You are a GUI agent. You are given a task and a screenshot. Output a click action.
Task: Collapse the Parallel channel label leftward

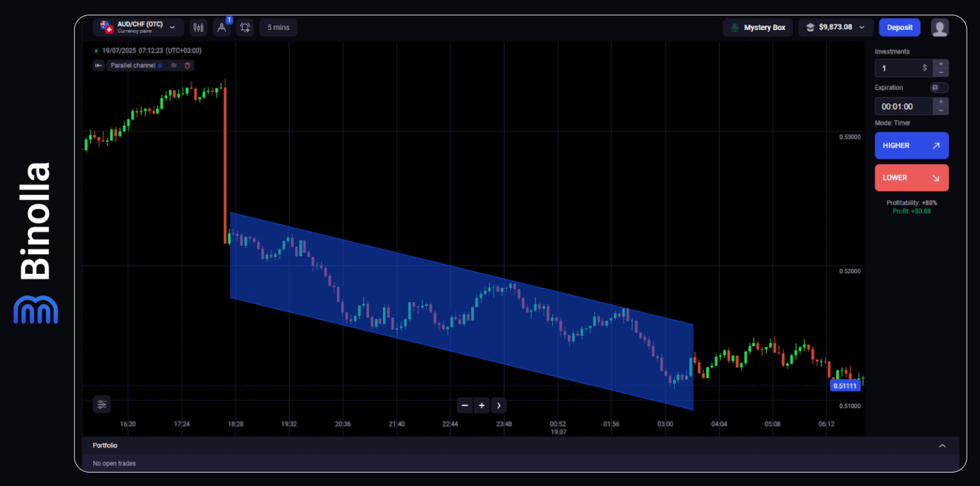pyautogui.click(x=98, y=65)
